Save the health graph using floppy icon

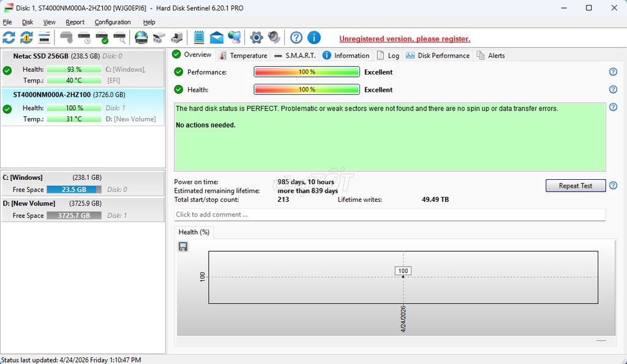[x=182, y=247]
